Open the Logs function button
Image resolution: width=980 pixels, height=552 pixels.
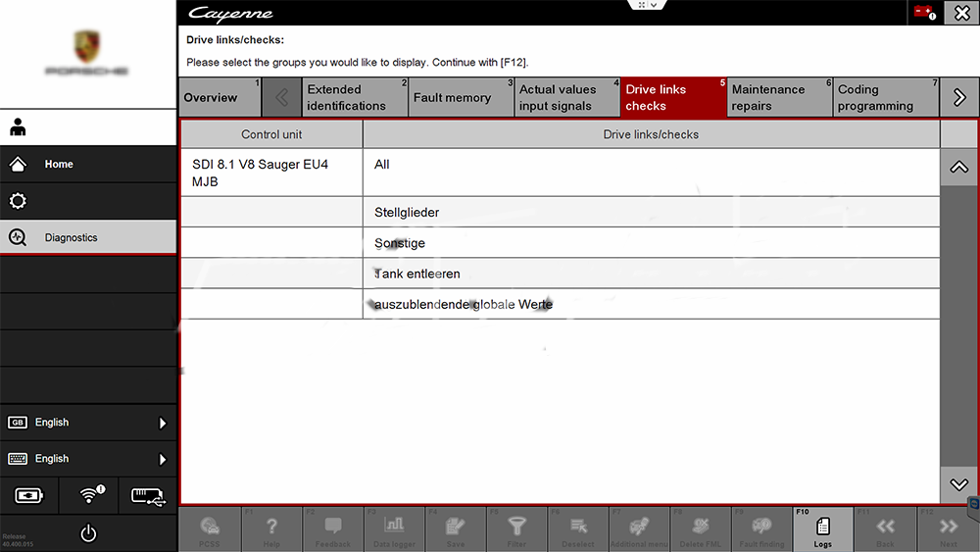pyautogui.click(x=822, y=529)
